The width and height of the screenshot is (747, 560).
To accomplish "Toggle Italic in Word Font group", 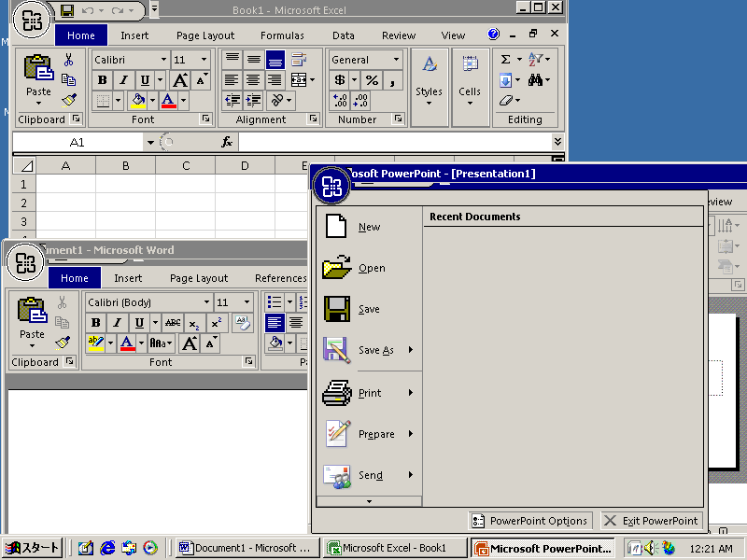I will pyautogui.click(x=117, y=323).
